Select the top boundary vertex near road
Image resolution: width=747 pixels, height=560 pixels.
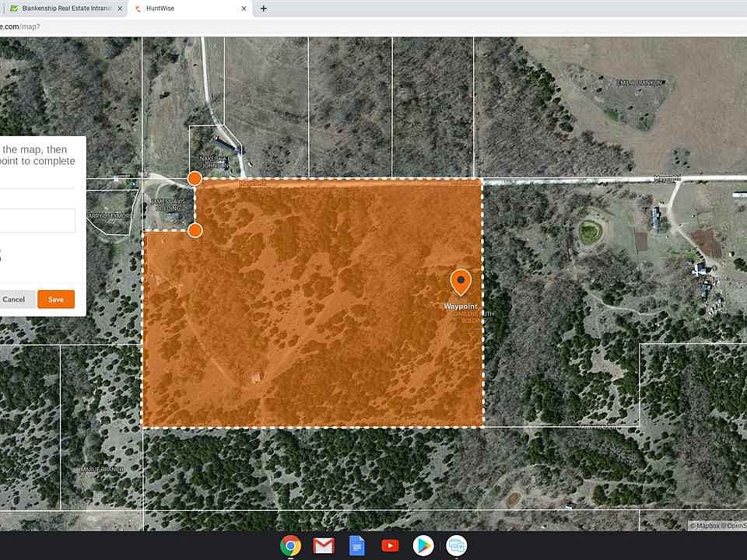coord(195,179)
